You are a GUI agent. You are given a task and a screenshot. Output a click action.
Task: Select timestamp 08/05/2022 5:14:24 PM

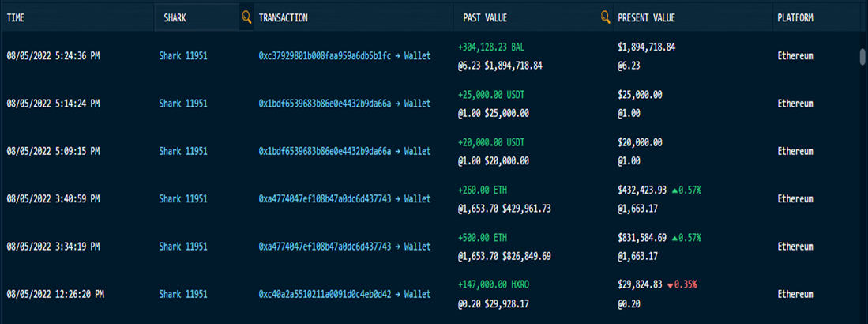[53, 104]
